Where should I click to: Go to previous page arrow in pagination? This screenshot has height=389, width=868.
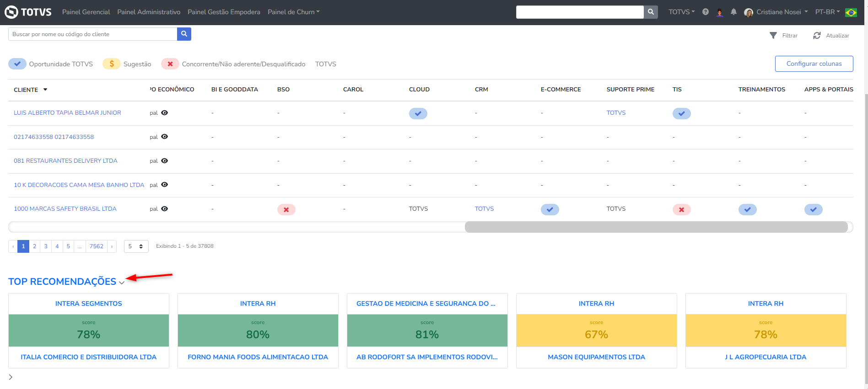point(13,246)
